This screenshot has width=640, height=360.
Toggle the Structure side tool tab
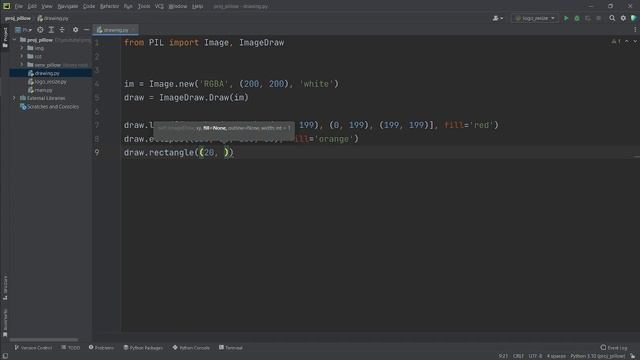(5, 288)
